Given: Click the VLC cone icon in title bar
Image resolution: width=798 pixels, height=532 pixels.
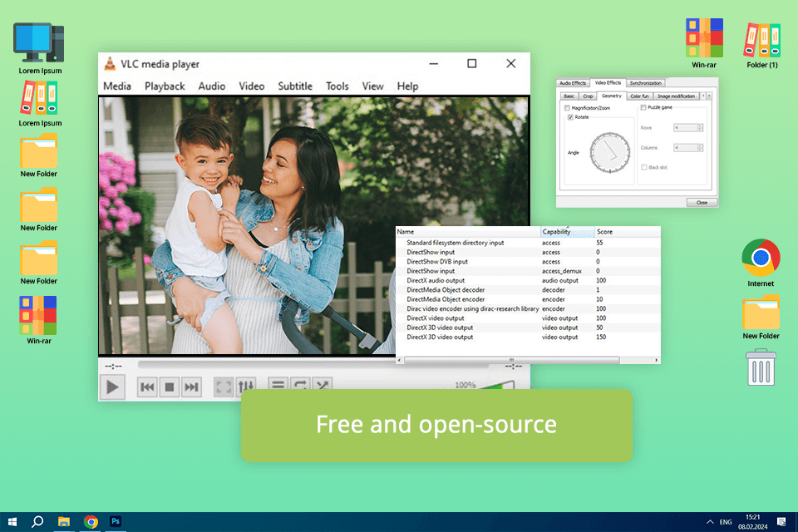Looking at the screenshot, I should 110,64.
